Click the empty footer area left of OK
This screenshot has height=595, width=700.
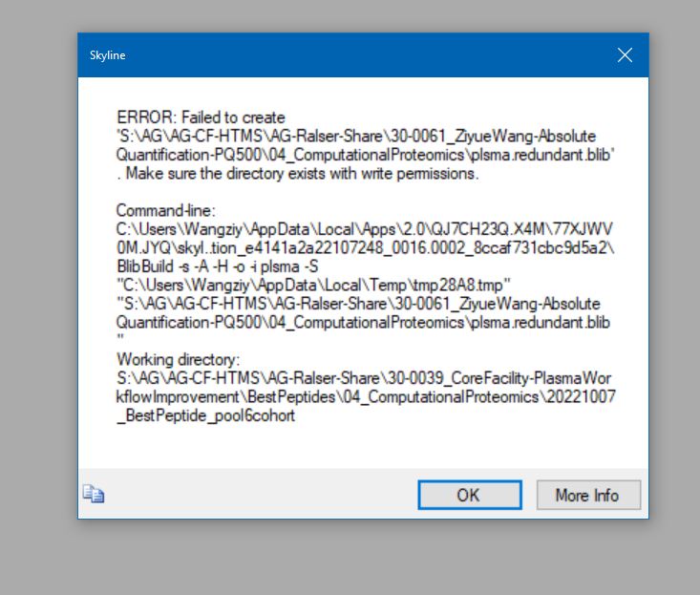(x=258, y=494)
